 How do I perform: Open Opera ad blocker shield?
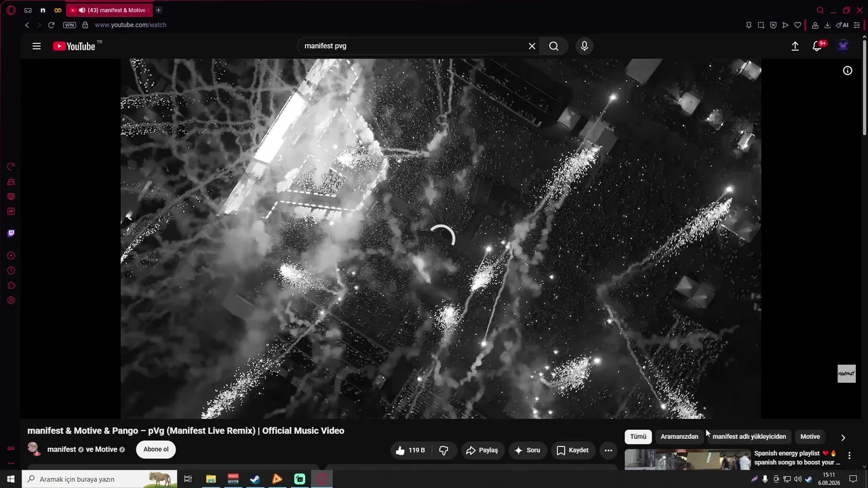point(773,25)
